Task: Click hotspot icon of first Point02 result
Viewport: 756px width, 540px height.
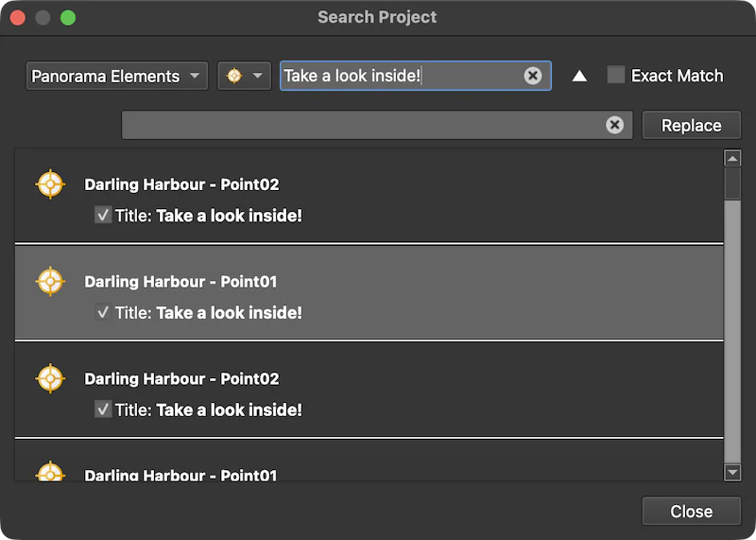Action: coord(50,183)
